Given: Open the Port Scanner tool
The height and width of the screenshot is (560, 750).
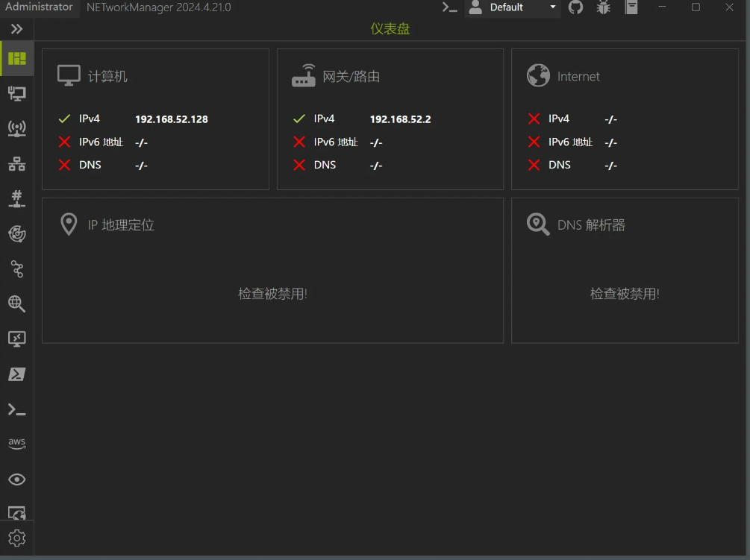Looking at the screenshot, I should point(17,198).
